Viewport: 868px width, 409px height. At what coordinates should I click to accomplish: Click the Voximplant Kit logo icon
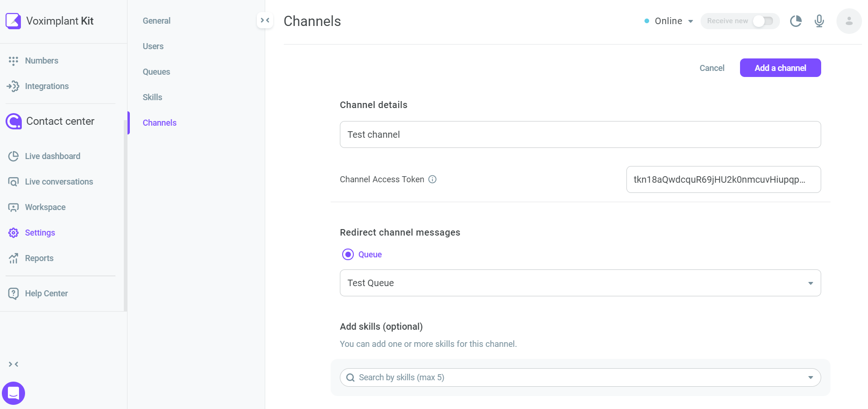coord(13,21)
